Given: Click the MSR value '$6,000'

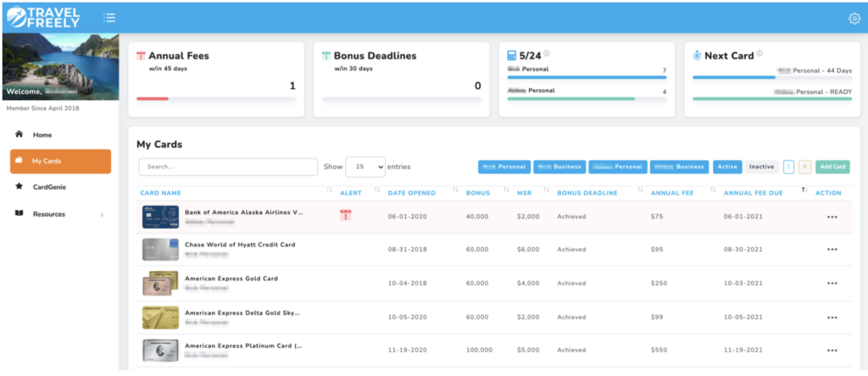Looking at the screenshot, I should [528, 249].
